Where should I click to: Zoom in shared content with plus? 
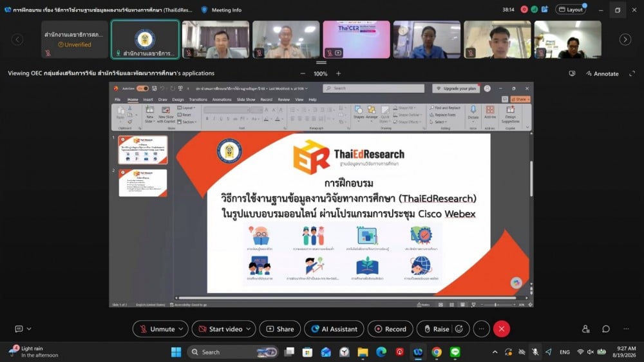[x=339, y=73]
